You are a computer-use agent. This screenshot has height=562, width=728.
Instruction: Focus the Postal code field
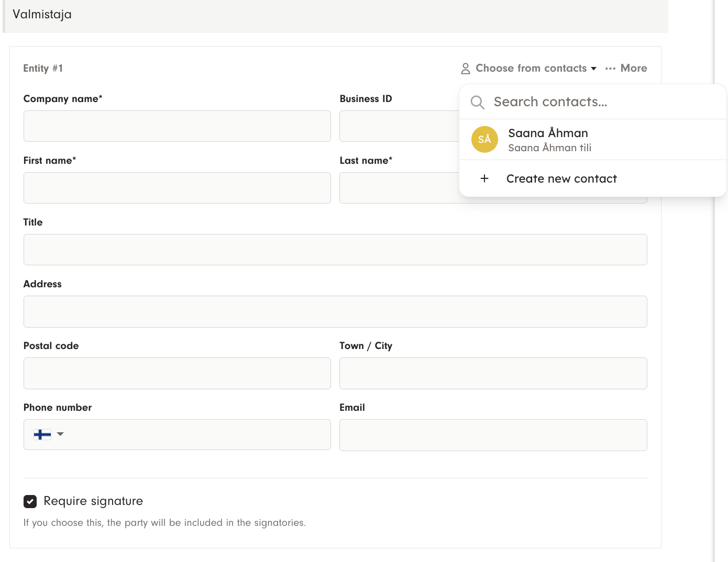pyautogui.click(x=177, y=373)
